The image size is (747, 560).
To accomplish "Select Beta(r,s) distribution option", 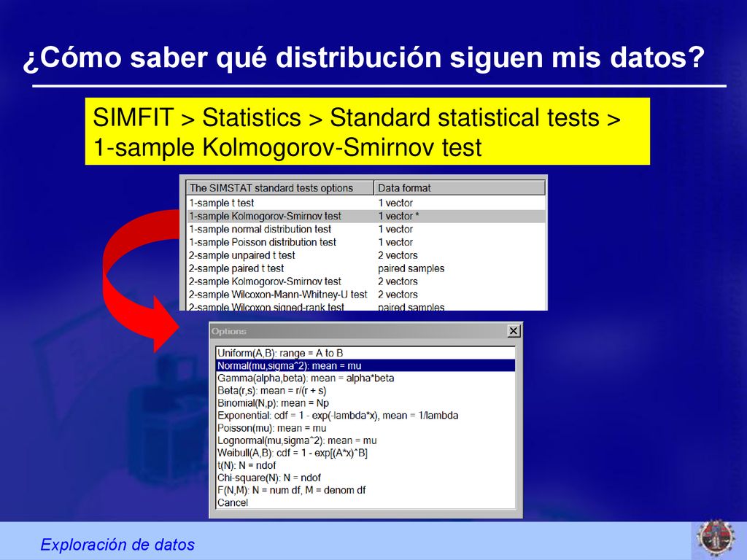I will click(x=365, y=391).
